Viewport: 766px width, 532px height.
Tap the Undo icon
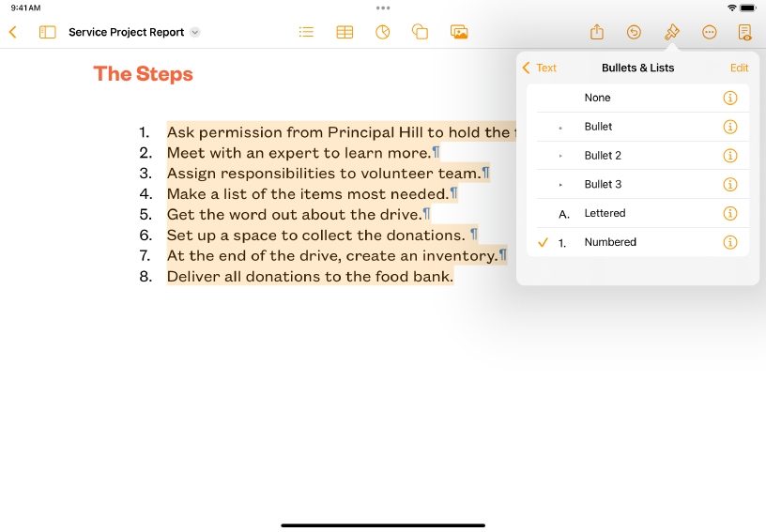[x=634, y=32]
